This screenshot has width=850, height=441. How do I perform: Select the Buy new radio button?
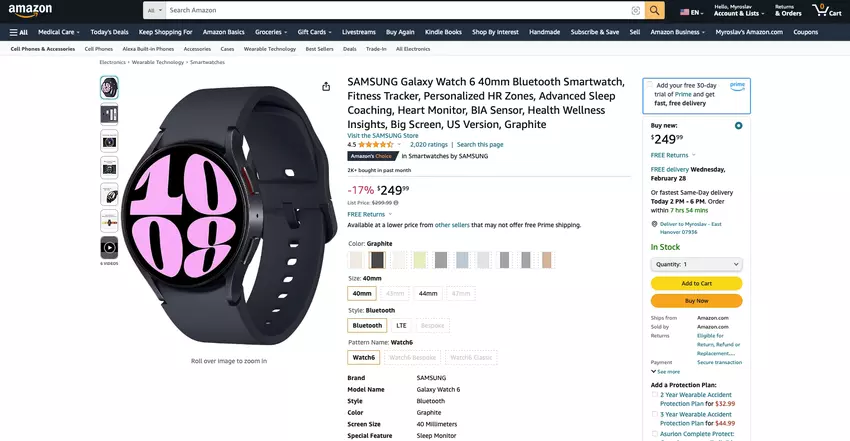738,126
